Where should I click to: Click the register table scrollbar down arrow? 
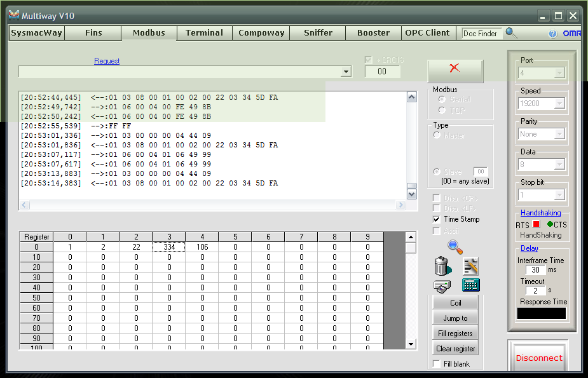(411, 344)
